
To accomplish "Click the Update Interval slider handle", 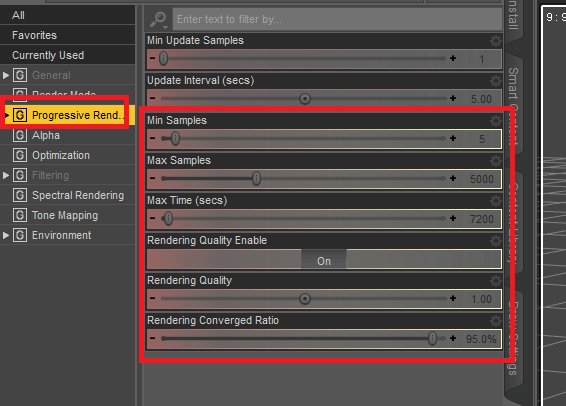I will pos(305,99).
